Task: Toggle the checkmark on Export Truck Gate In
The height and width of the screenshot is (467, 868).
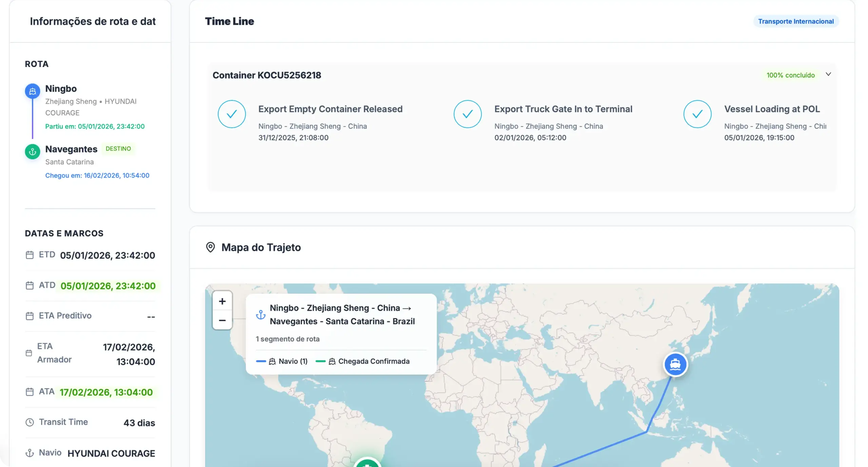Action: coord(467,114)
